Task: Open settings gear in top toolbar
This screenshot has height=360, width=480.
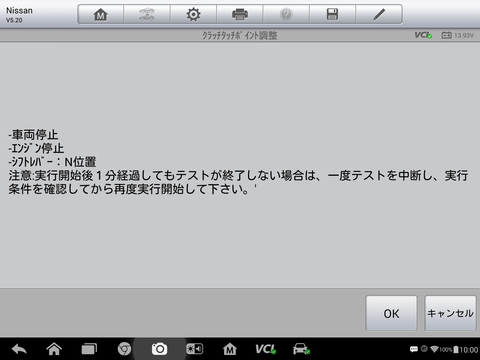Action: (x=193, y=14)
